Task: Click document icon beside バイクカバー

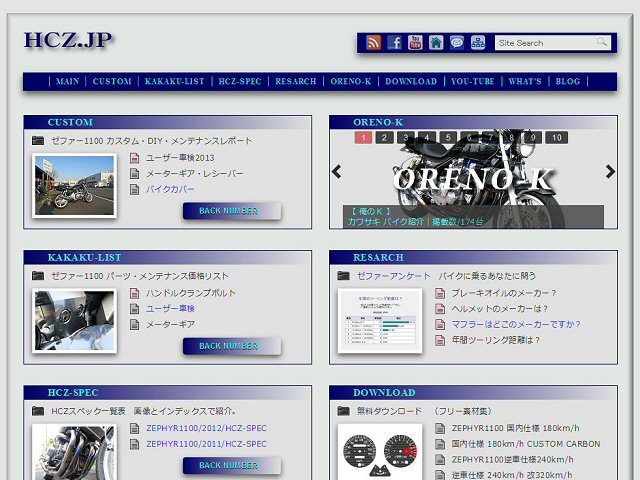Action: pyautogui.click(x=134, y=189)
